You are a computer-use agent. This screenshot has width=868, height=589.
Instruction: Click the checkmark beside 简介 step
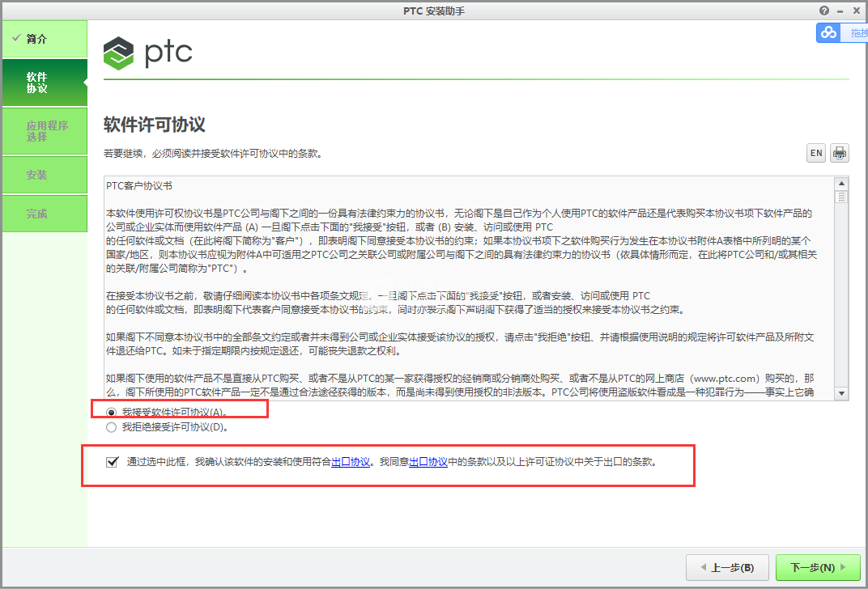[x=17, y=38]
